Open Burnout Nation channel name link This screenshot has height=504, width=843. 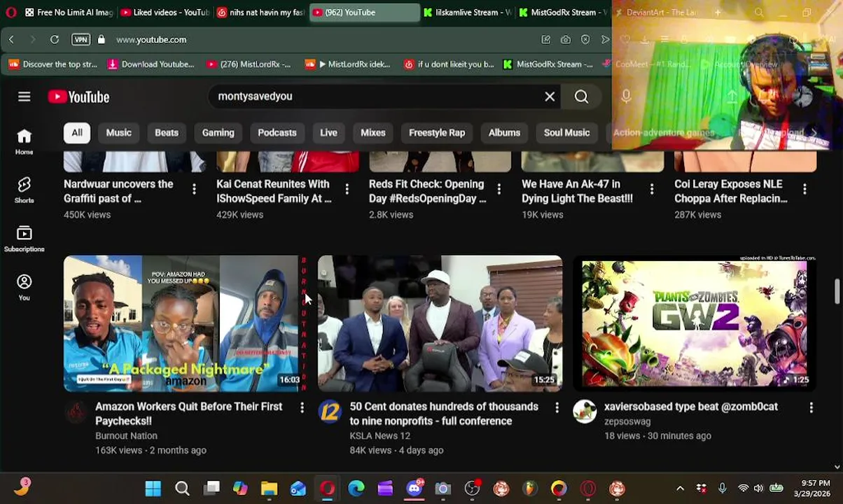(126, 435)
